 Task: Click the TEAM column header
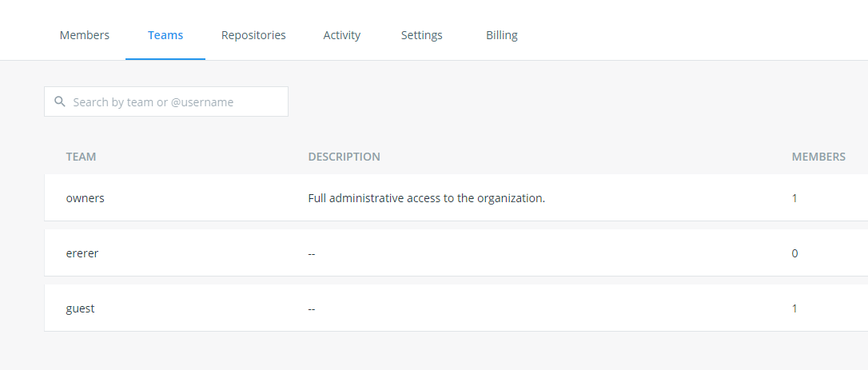tap(81, 157)
